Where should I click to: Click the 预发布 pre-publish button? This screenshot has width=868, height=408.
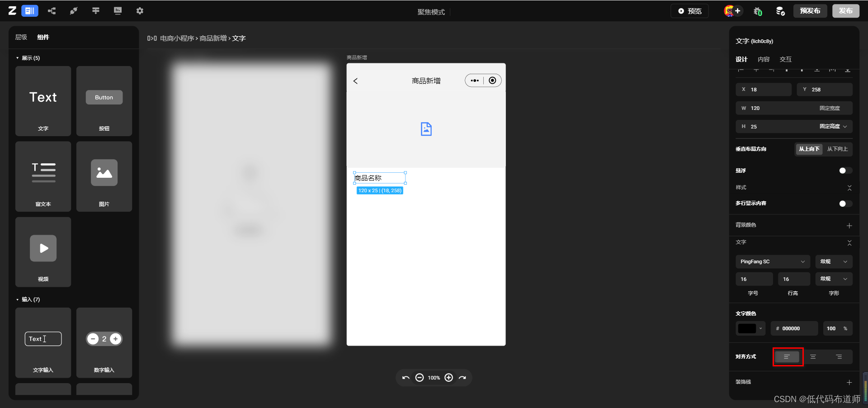click(810, 11)
